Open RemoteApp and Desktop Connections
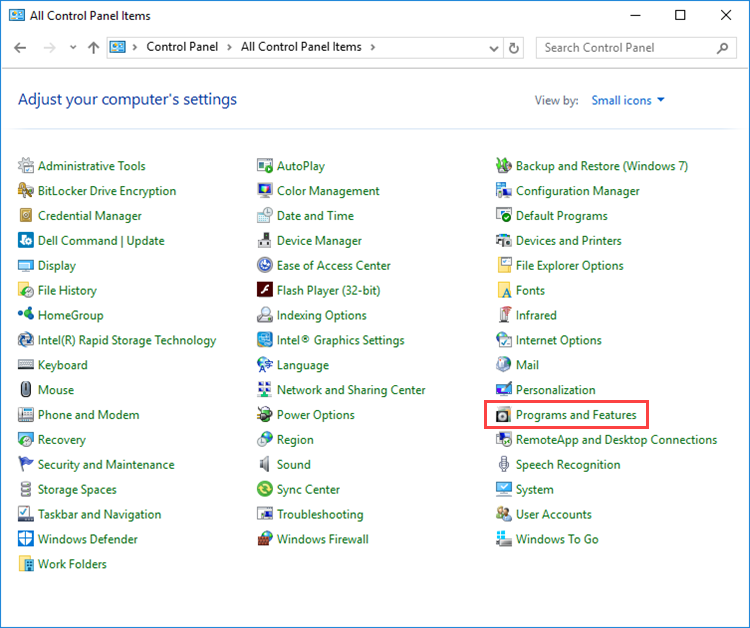Viewport: 750px width, 628px height. (x=616, y=440)
